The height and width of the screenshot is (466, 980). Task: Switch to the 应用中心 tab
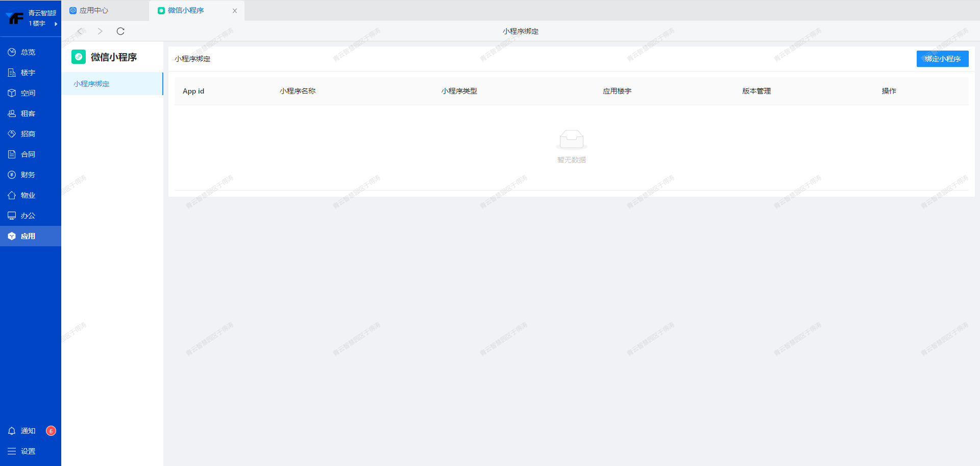click(93, 10)
